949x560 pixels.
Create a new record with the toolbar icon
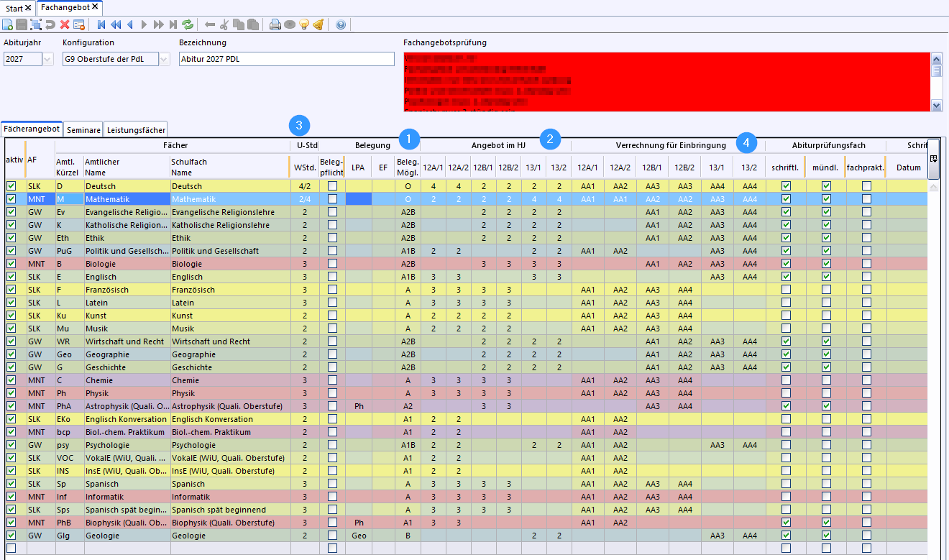click(7, 24)
